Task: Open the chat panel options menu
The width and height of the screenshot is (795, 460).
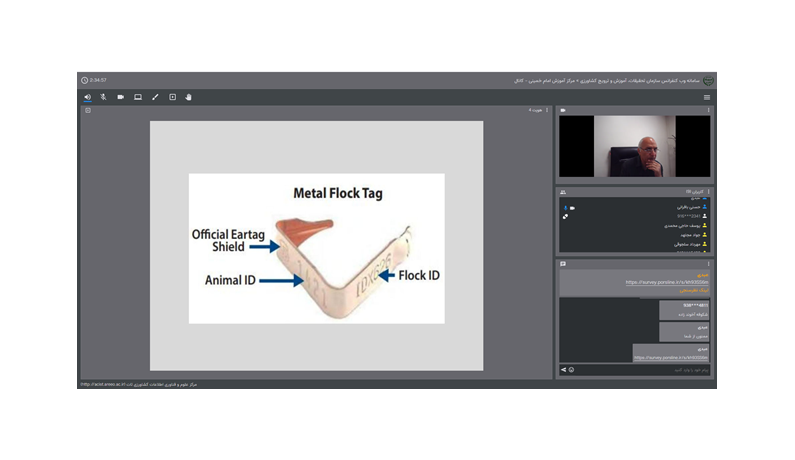Action: coord(708,264)
